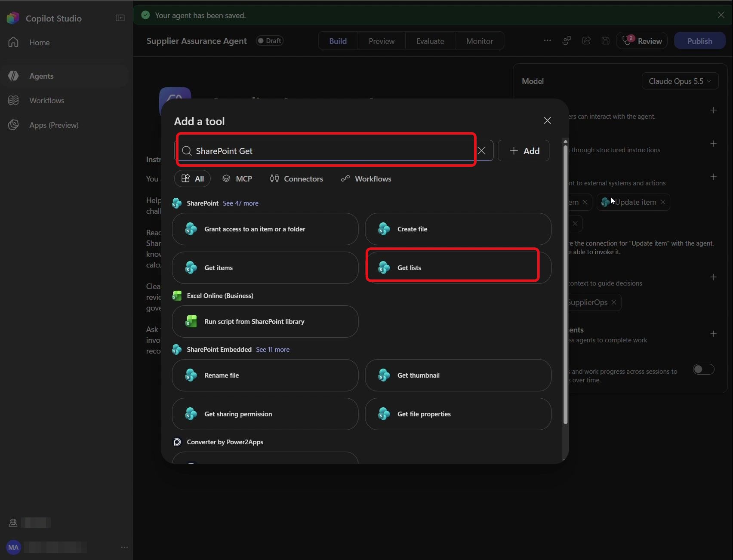Open See 47 more SharePoint link

click(240, 203)
